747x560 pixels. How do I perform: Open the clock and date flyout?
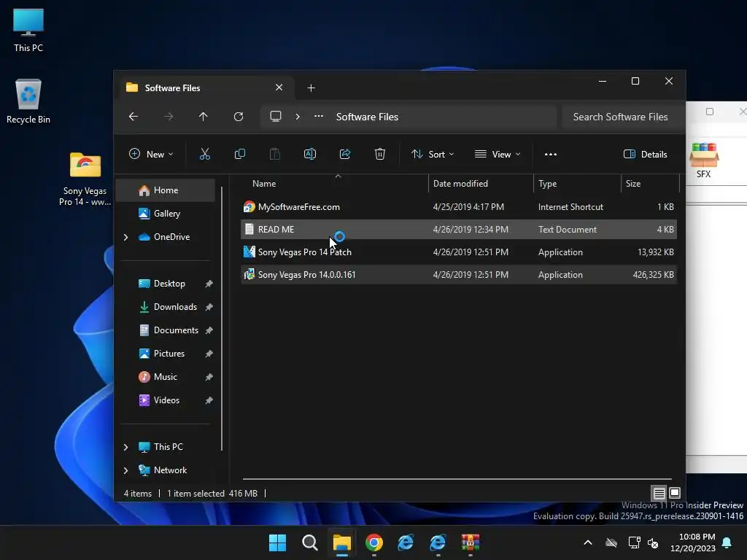[693, 542]
